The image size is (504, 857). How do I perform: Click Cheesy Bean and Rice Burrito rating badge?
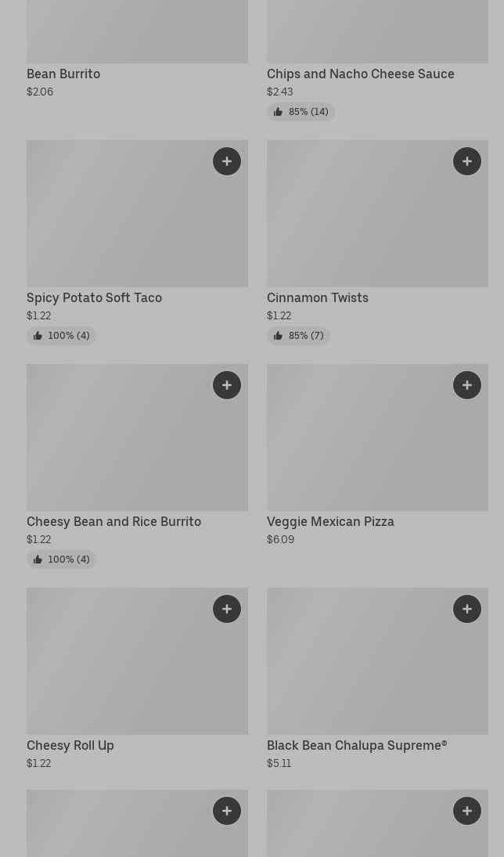[x=61, y=560]
